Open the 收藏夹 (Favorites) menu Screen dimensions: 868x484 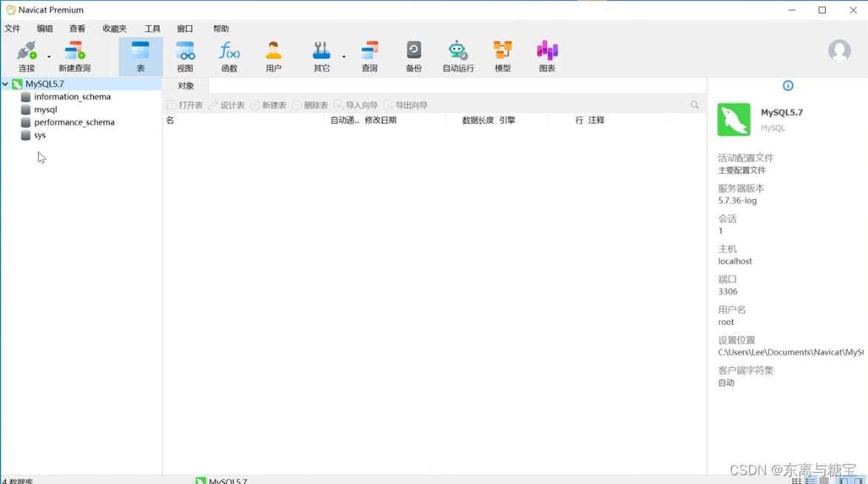[115, 28]
